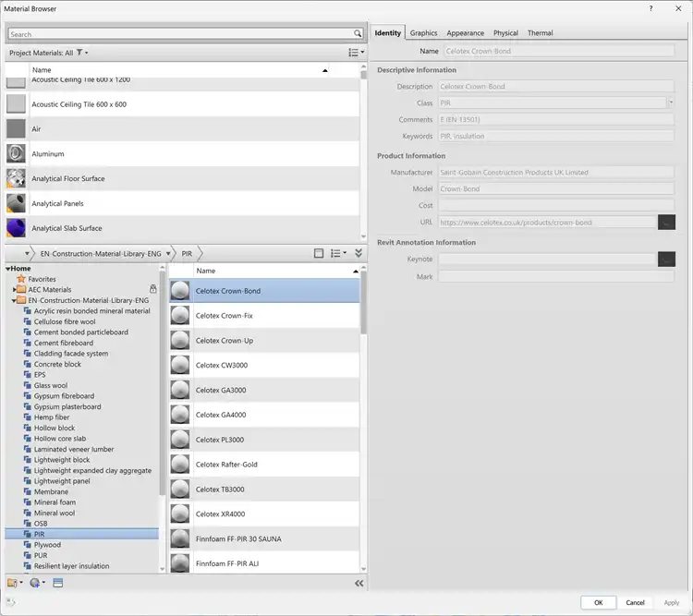
Task: Open the Asset Browser icon
Action: pyautogui.click(x=58, y=583)
